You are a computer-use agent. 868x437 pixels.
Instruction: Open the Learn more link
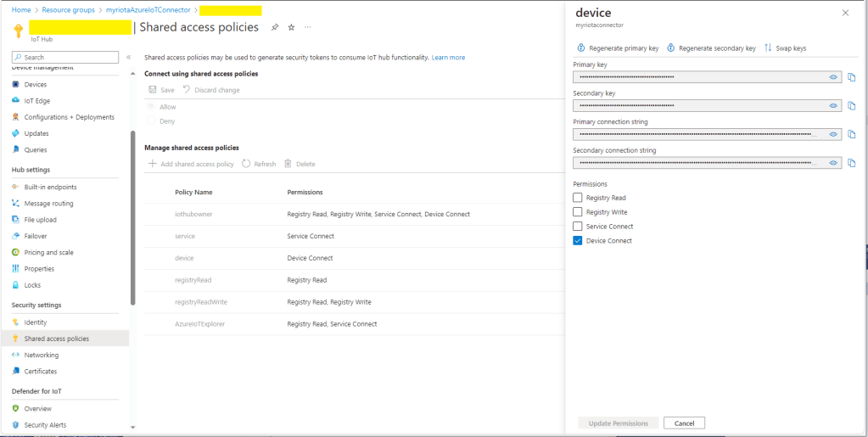[x=448, y=58]
